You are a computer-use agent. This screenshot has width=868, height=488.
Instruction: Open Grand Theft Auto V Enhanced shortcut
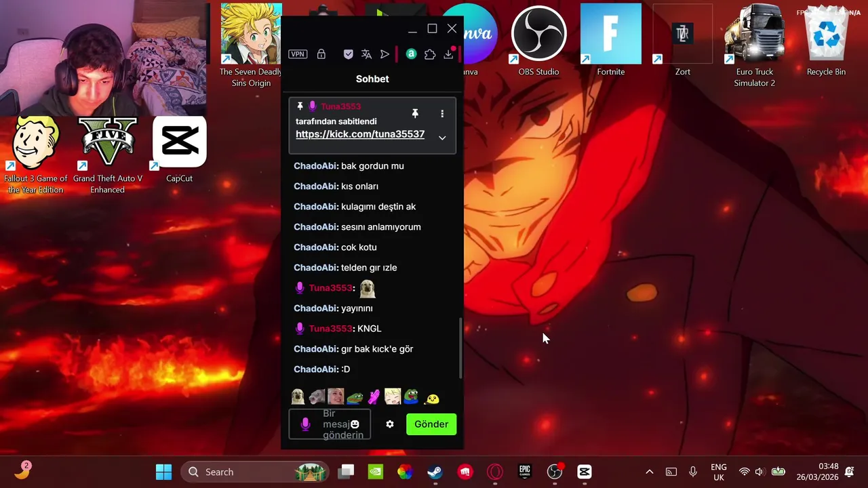click(x=108, y=155)
